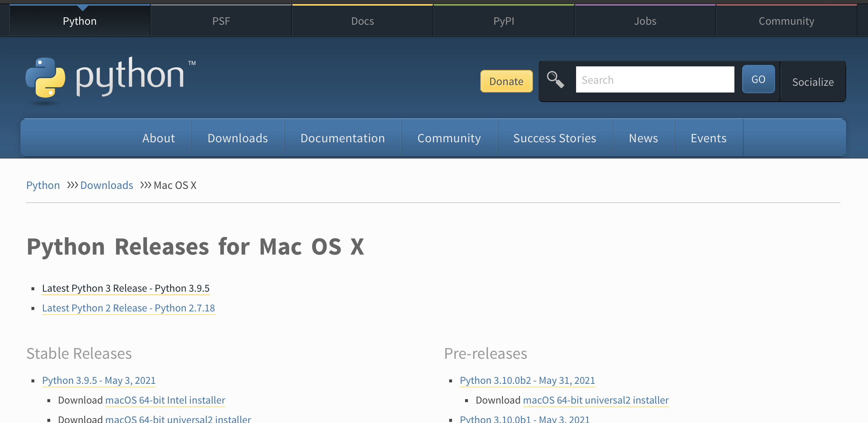Click the Mac OS X breadcrumb text
This screenshot has height=423, width=868.
click(175, 185)
